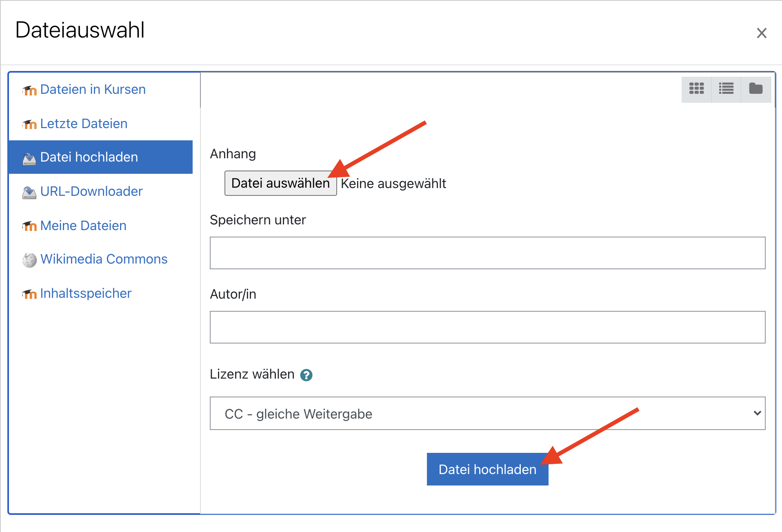Open the Inhaltsspeicher repository link
The width and height of the screenshot is (782, 532).
coord(86,293)
